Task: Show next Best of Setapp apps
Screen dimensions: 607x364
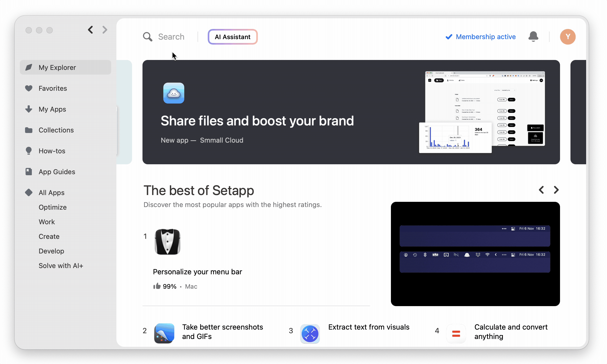Action: coord(556,190)
